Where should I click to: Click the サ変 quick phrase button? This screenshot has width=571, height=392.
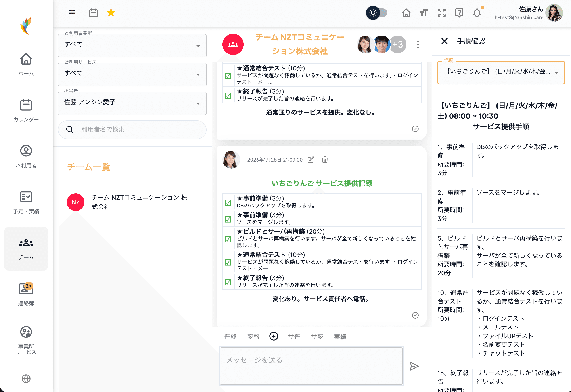point(317,336)
